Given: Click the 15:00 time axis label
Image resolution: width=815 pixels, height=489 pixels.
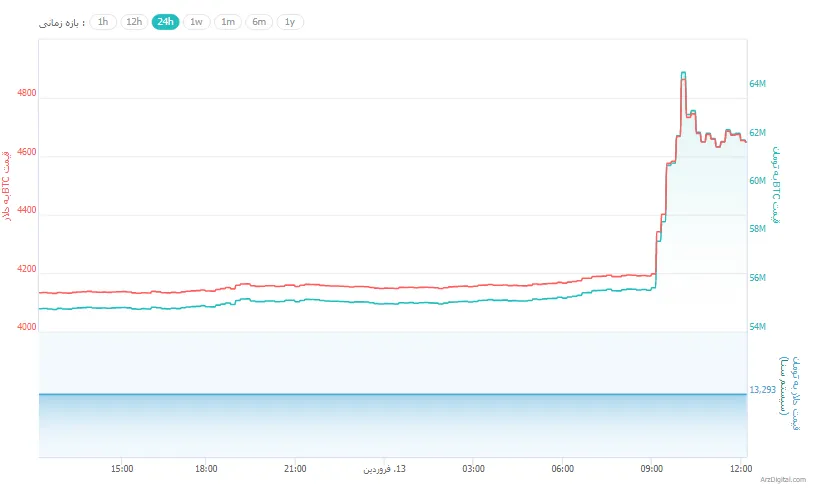Looking at the screenshot, I should tap(121, 468).
